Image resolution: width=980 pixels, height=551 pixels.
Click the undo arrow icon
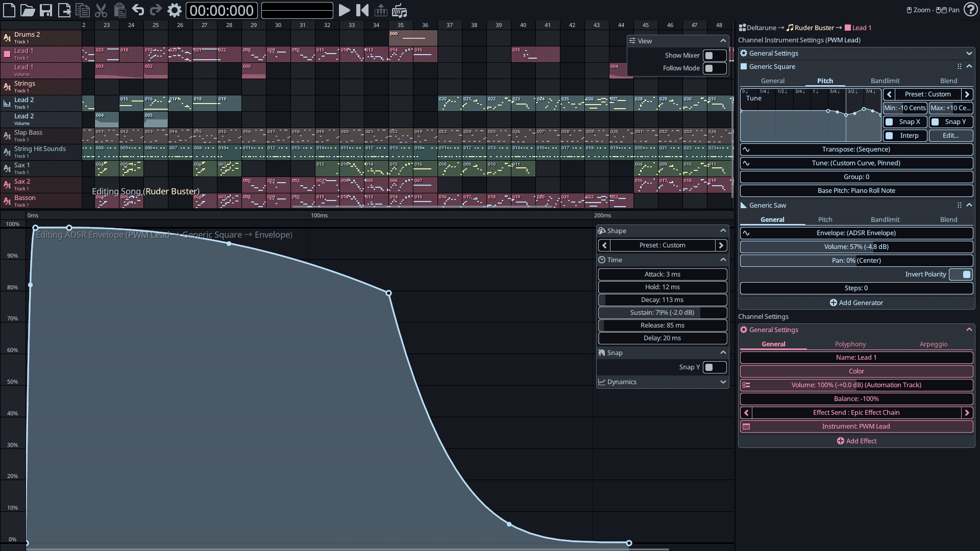pyautogui.click(x=138, y=10)
